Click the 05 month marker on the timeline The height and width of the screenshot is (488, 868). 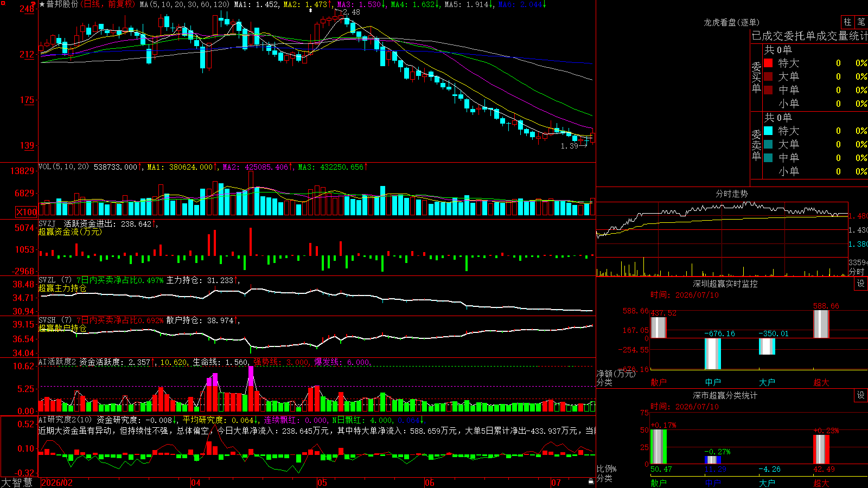click(322, 483)
